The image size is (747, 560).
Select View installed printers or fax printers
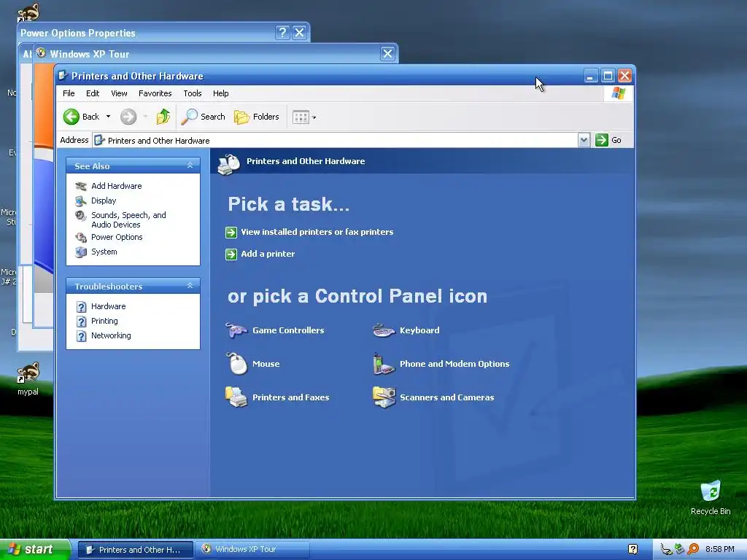pos(317,232)
